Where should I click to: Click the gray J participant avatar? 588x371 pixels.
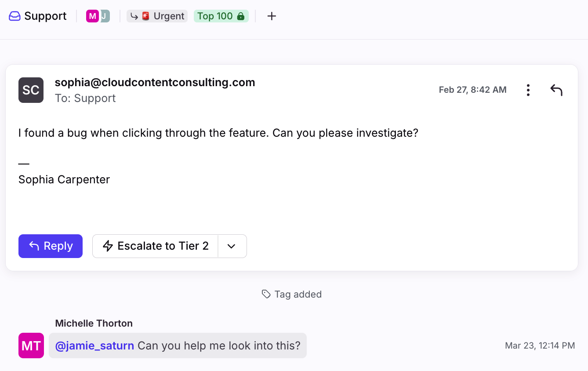pyautogui.click(x=105, y=16)
